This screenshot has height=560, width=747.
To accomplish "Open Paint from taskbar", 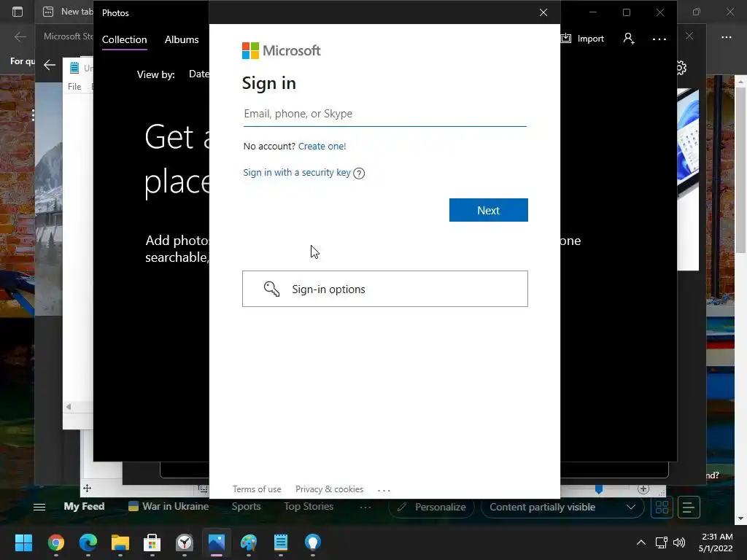I will point(249,542).
